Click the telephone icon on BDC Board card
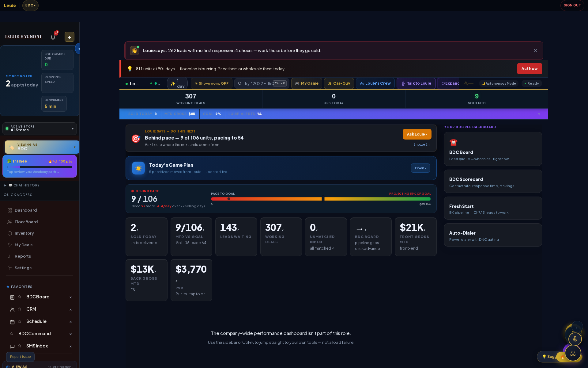The height and width of the screenshot is (368, 588). click(453, 143)
